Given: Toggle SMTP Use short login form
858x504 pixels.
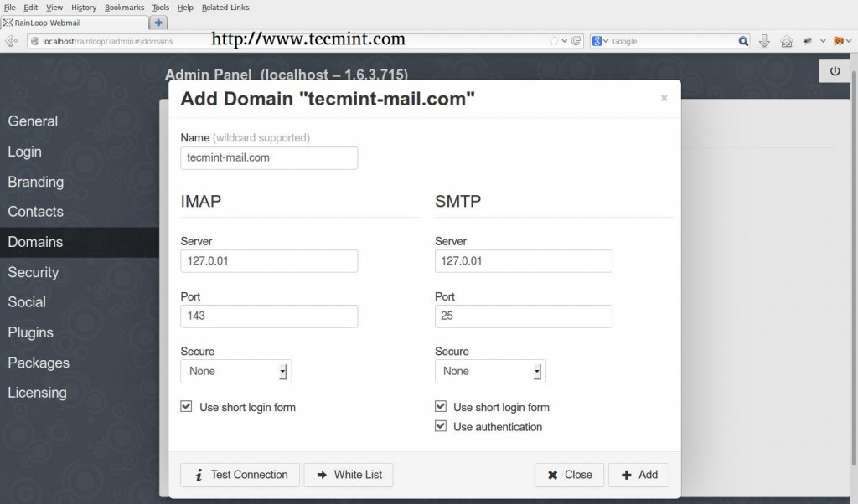Looking at the screenshot, I should [x=441, y=407].
